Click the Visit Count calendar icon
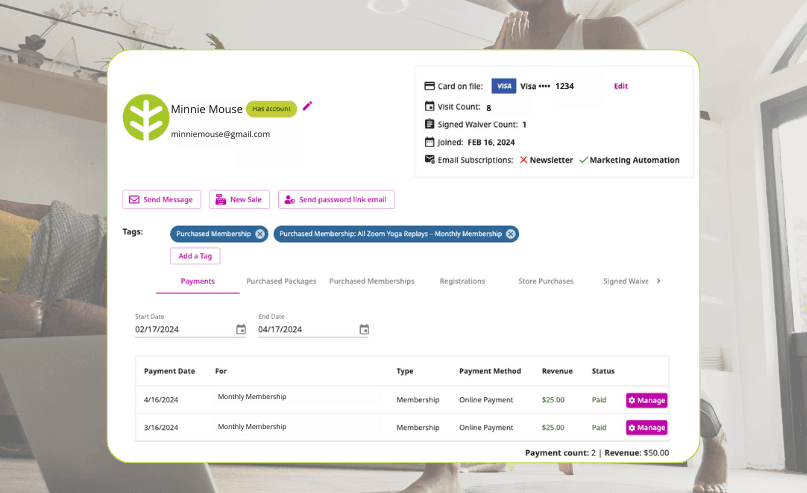 tap(429, 107)
